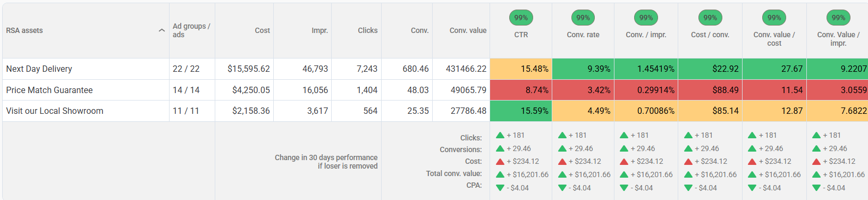Image resolution: width=868 pixels, height=200 pixels.
Task: Click the 14 / 14 ad groups cell
Action: [x=192, y=90]
